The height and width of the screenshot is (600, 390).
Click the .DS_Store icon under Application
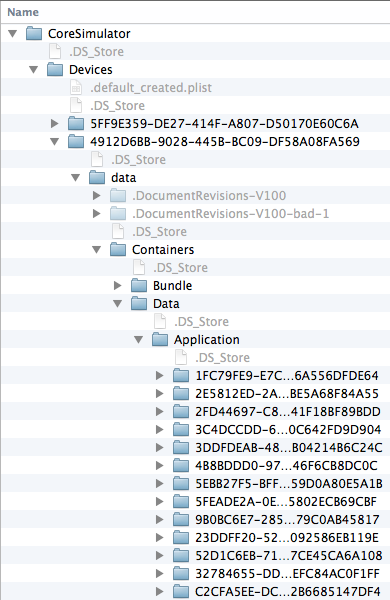pyautogui.click(x=181, y=357)
